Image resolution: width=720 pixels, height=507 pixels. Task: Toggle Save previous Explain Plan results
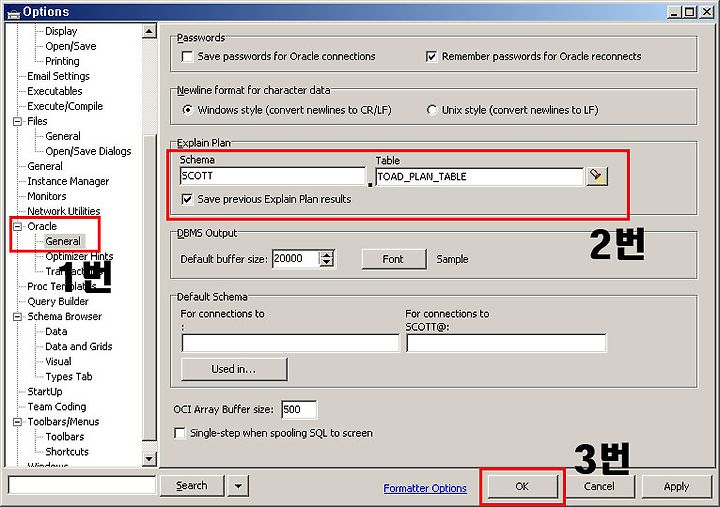tap(187, 199)
